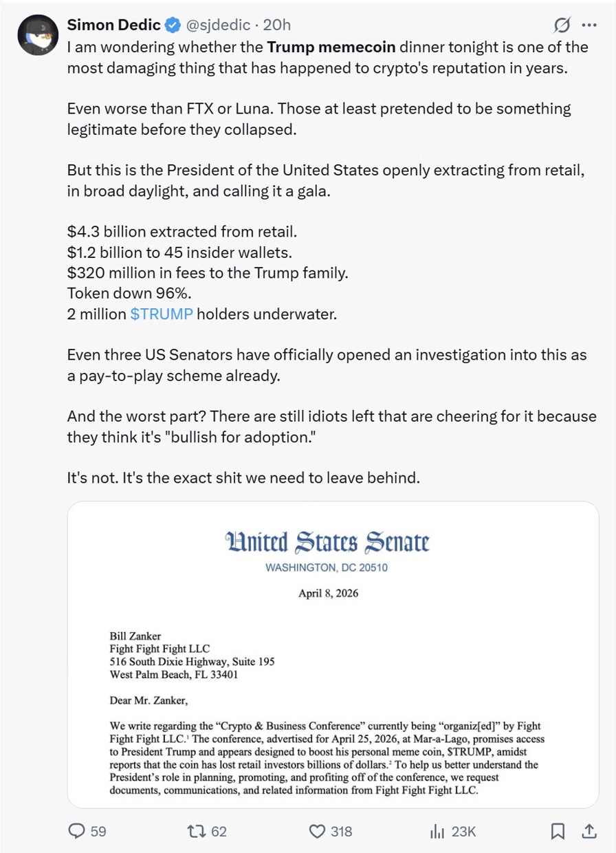Image resolution: width=616 pixels, height=853 pixels.
Task: Click the bold Trump memecoin text
Action: (330, 47)
